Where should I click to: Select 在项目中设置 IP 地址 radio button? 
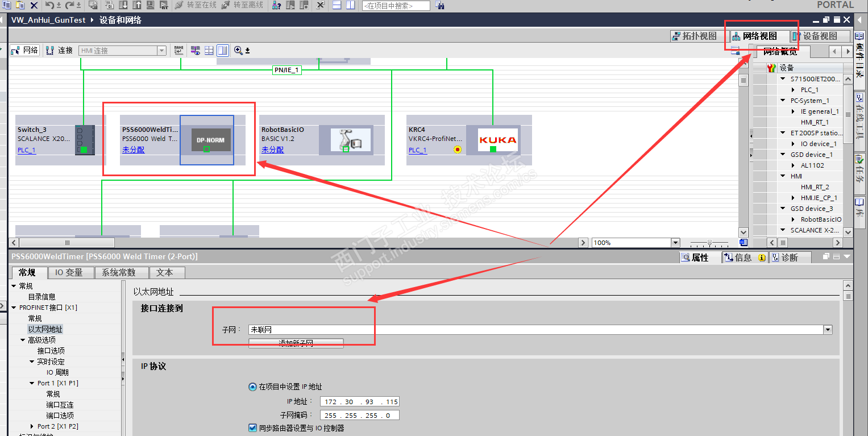[x=252, y=387]
